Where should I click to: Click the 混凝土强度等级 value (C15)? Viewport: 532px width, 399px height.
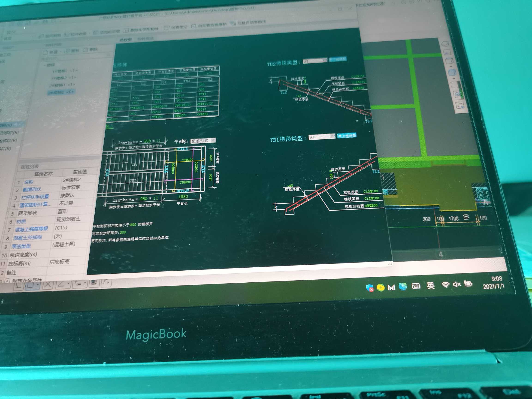(61, 227)
